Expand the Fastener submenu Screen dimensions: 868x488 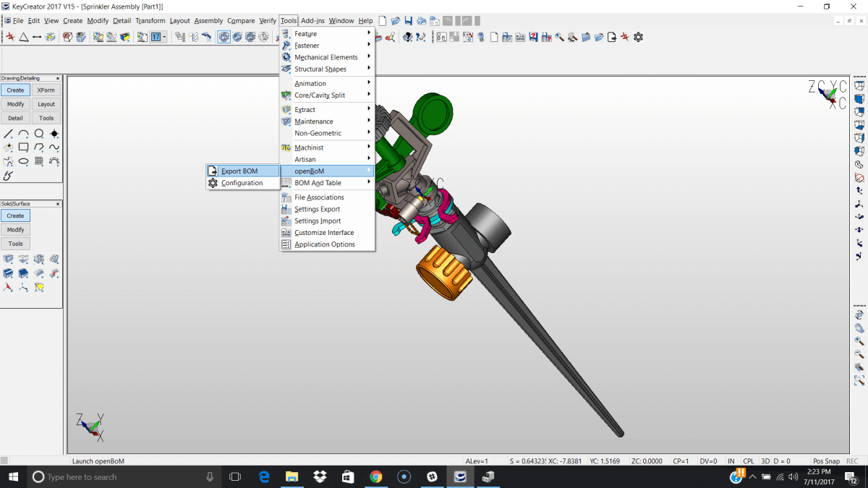coord(327,46)
